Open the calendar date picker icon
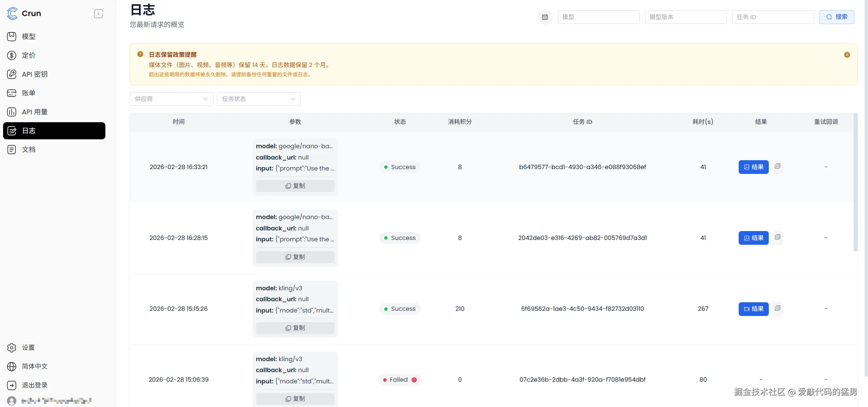The image size is (868, 407). 545,17
